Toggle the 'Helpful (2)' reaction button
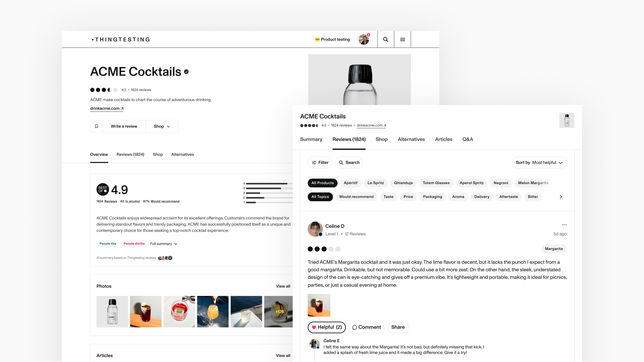This screenshot has height=362, width=644. pos(326,327)
